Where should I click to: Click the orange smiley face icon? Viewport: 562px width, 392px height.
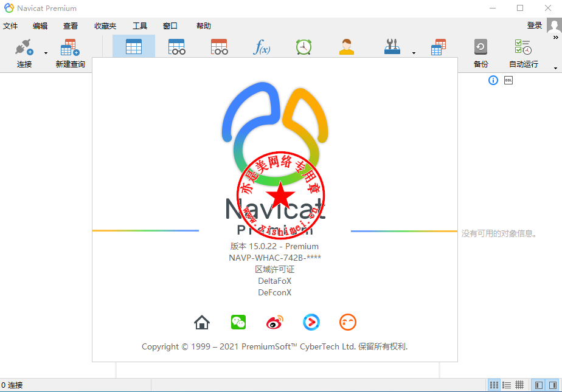tap(348, 322)
